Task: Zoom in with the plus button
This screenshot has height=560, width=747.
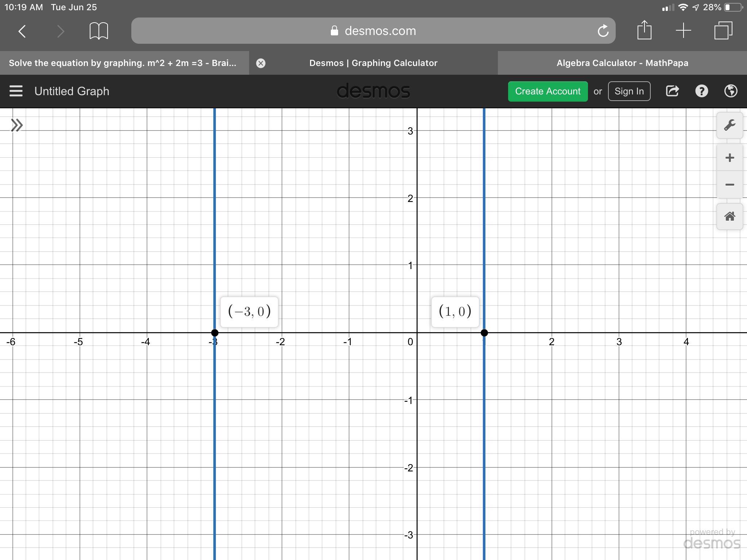Action: point(729,158)
